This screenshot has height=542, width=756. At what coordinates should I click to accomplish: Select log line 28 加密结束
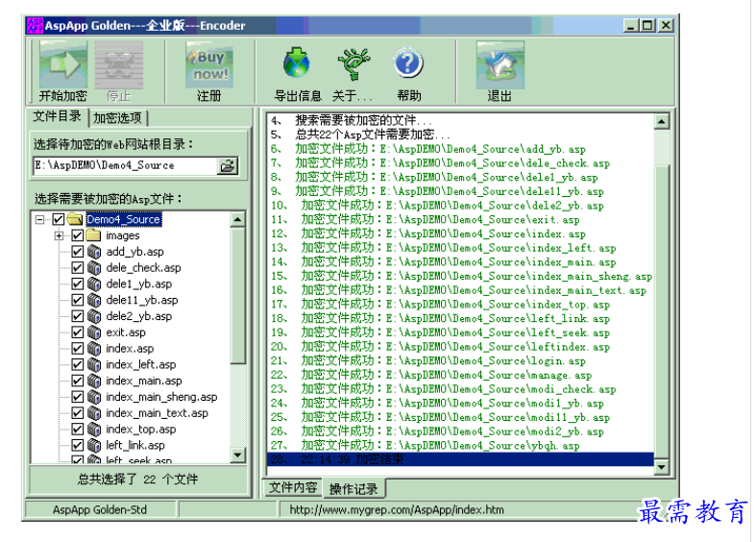460,459
